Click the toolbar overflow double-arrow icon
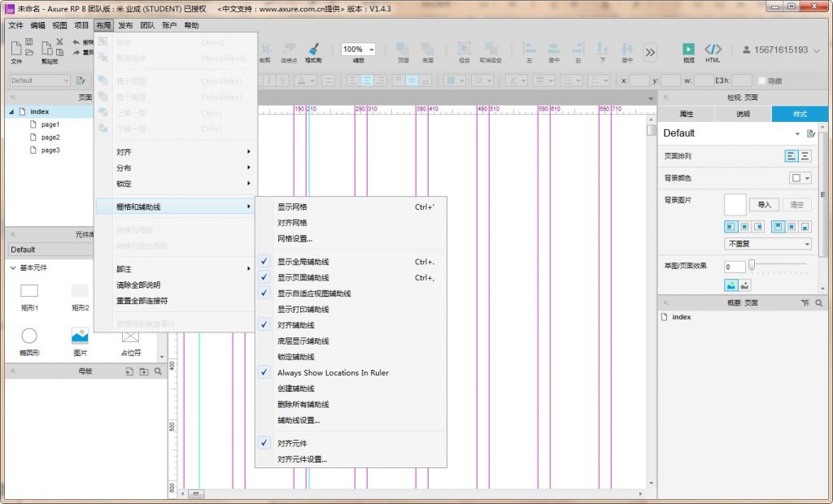This screenshot has height=504, width=833. (x=650, y=52)
